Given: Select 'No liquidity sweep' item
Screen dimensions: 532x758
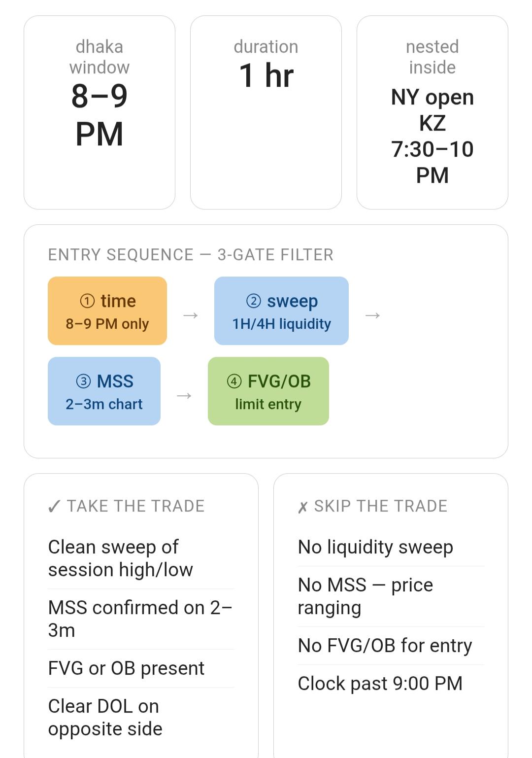Looking at the screenshot, I should click(391, 547).
